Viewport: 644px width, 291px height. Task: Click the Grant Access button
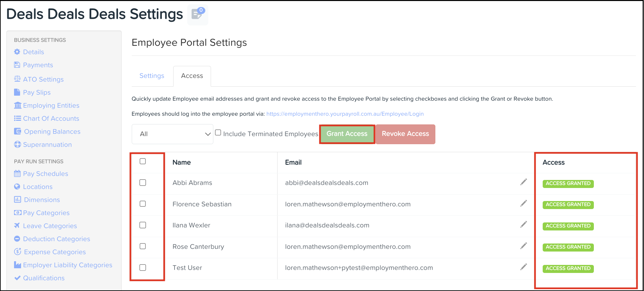click(346, 134)
